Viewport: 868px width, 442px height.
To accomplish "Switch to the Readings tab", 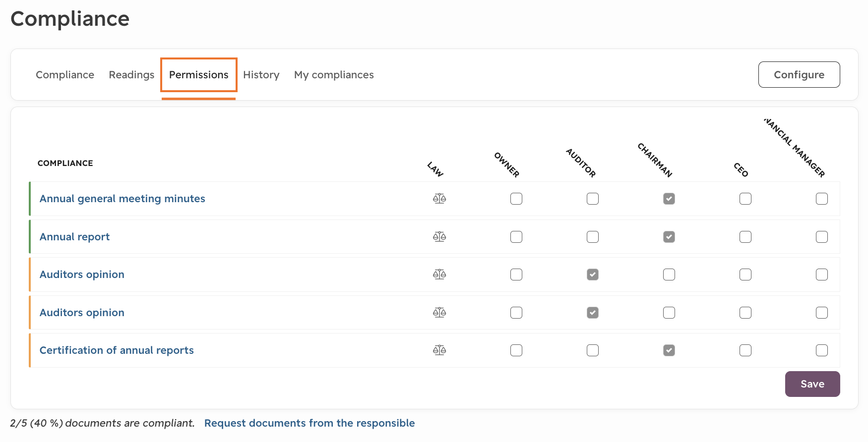I will pyautogui.click(x=131, y=75).
